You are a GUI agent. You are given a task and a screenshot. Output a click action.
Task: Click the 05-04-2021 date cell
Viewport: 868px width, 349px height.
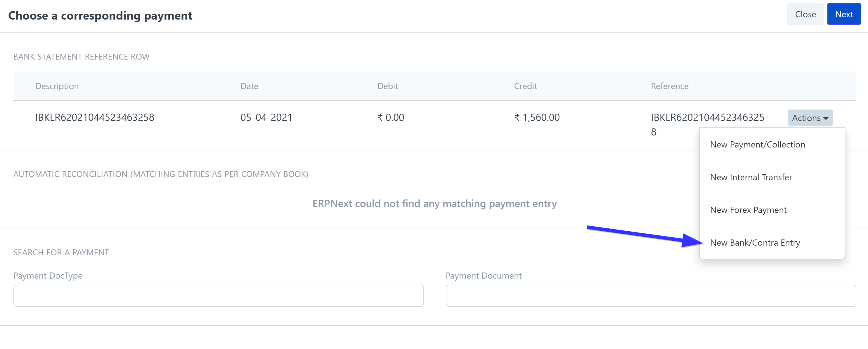pyautogui.click(x=266, y=117)
